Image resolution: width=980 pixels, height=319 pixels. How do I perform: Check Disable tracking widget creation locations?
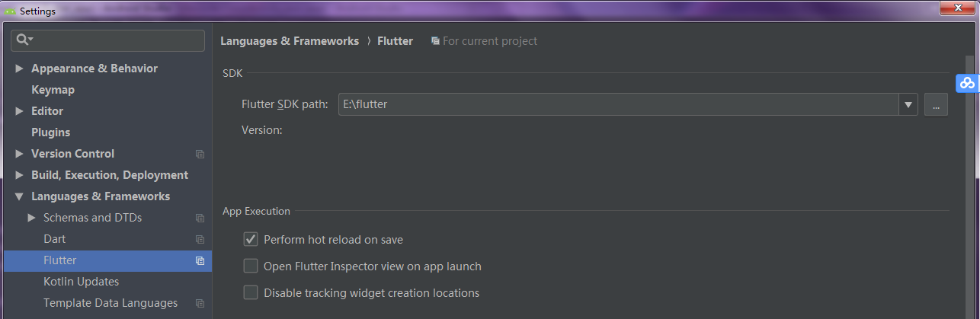click(x=251, y=292)
